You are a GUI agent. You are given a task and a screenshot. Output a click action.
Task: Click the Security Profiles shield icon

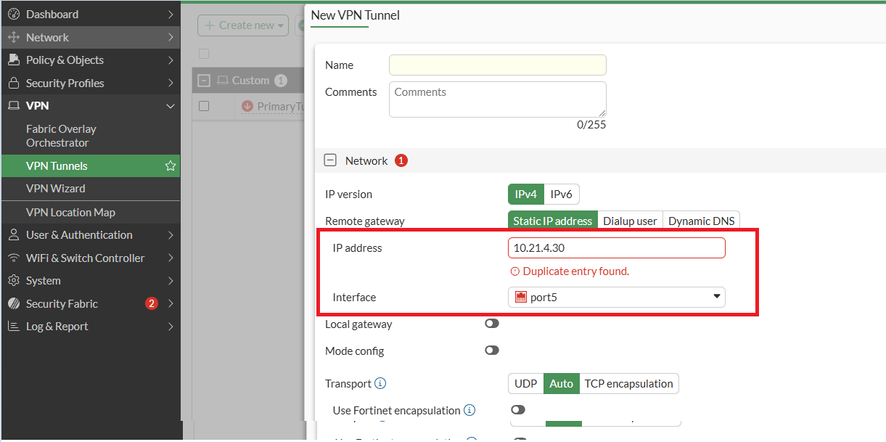[14, 83]
